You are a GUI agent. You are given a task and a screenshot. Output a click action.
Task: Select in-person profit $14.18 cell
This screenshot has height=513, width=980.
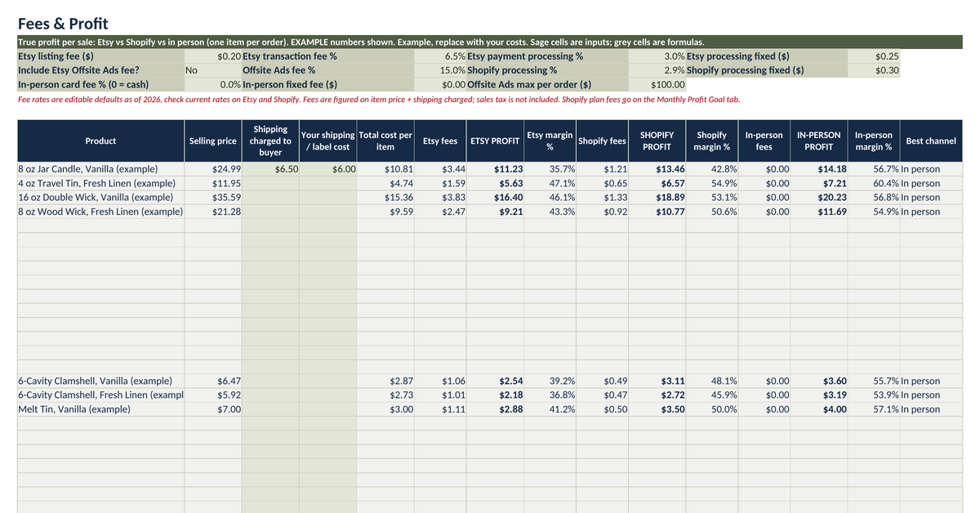[x=819, y=169]
